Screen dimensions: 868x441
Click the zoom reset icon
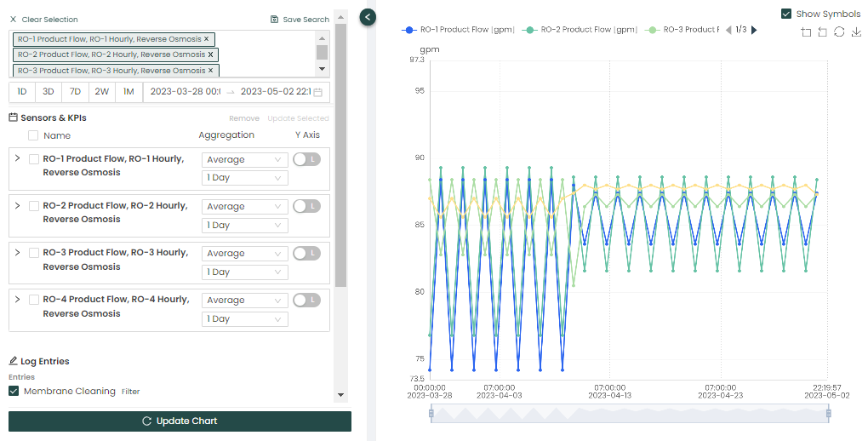(x=822, y=32)
